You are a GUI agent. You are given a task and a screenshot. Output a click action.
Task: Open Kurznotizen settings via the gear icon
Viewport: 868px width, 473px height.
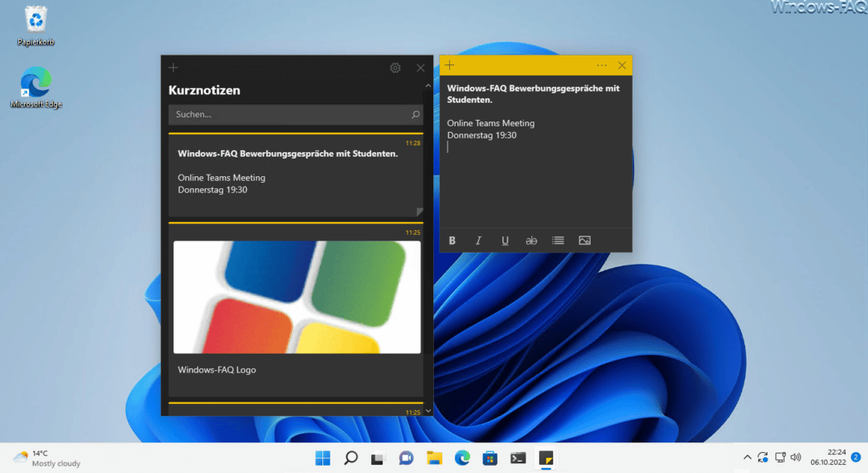[x=395, y=68]
